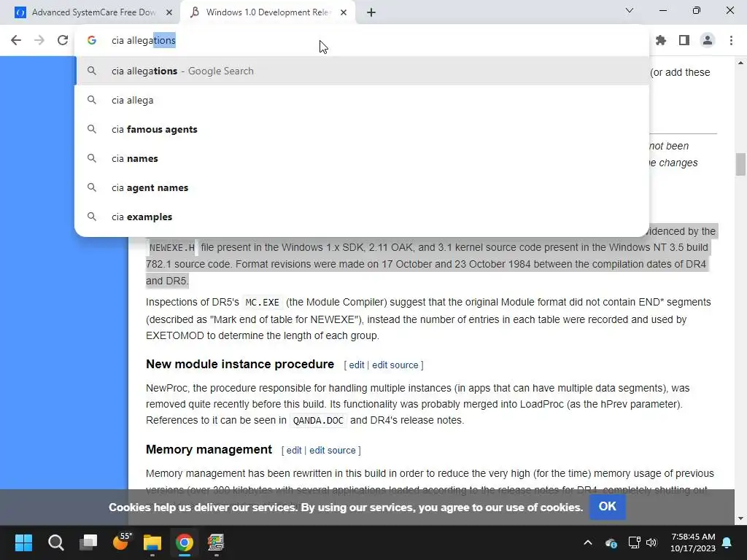
Task: Open the Extensions puzzle icon
Action: [x=661, y=41]
